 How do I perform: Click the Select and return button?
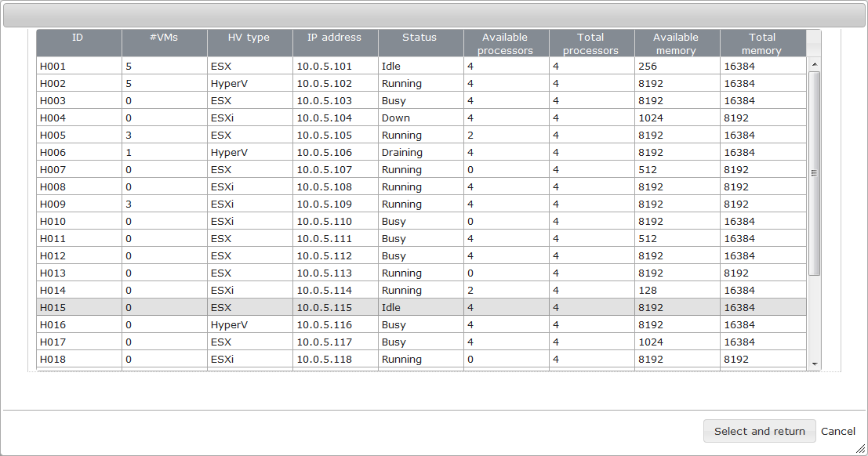[x=760, y=431]
